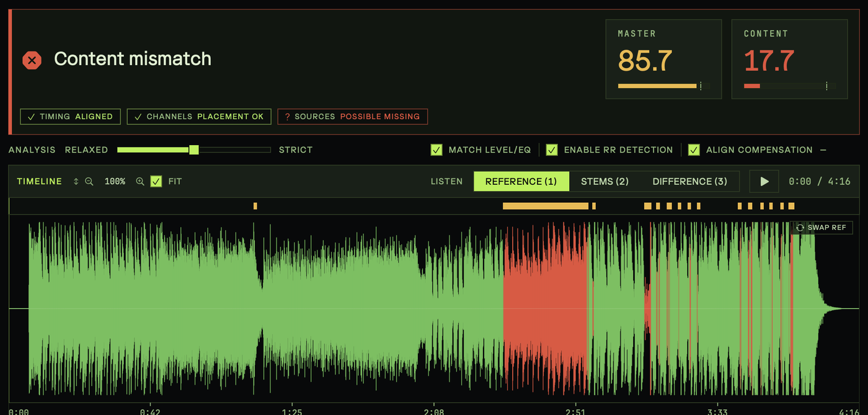Click the 2:51 timestamp on the time axis
Screen dimensions: 868x415
pyautogui.click(x=575, y=411)
